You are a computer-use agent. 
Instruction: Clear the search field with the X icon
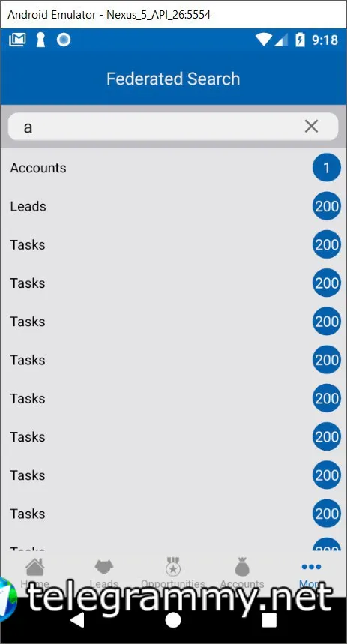(x=311, y=127)
